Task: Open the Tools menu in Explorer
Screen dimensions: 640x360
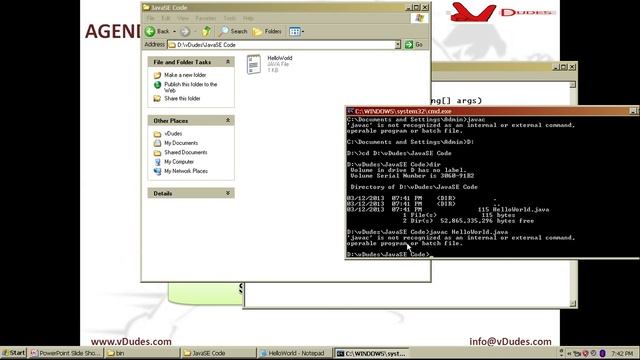Action: click(x=230, y=18)
